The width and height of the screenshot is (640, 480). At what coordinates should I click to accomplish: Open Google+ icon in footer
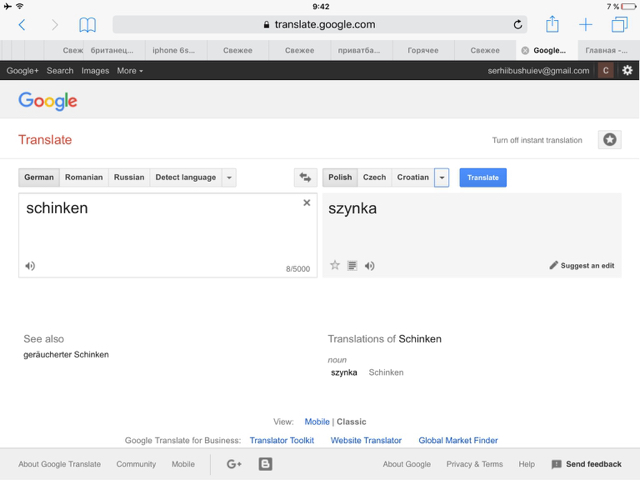pos(234,464)
